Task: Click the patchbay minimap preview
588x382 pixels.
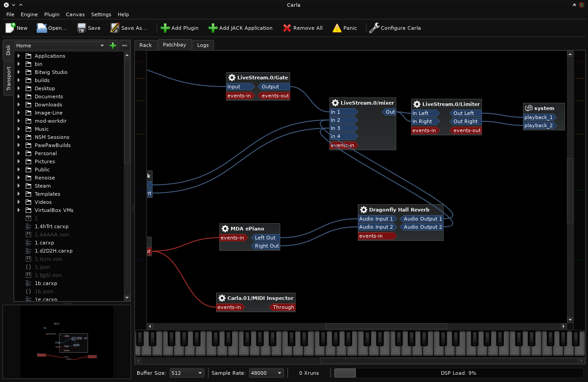Action: click(67, 341)
